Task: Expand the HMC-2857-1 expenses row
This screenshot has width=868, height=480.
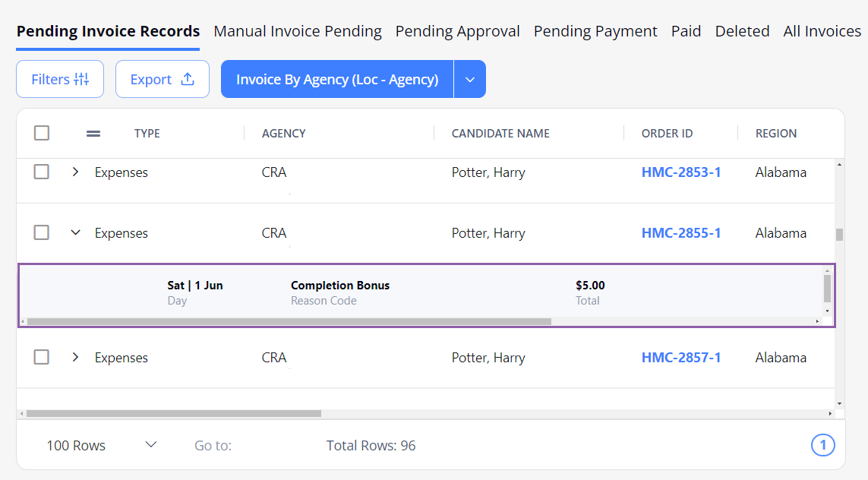Action: click(x=74, y=357)
